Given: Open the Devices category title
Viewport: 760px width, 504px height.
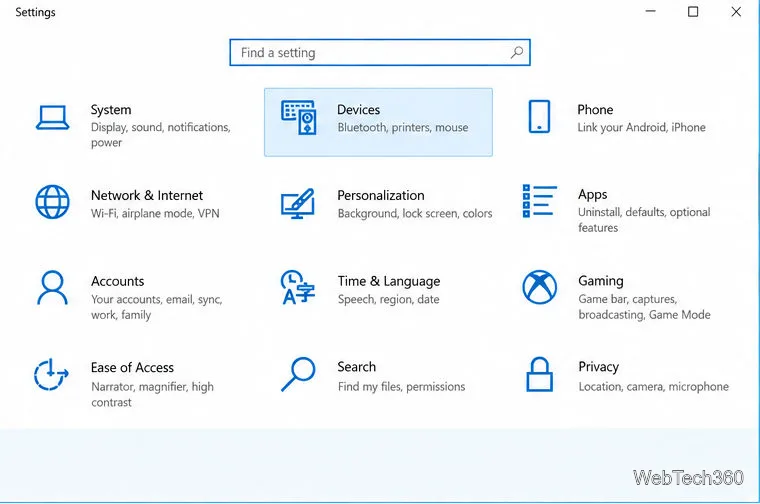Looking at the screenshot, I should click(359, 110).
